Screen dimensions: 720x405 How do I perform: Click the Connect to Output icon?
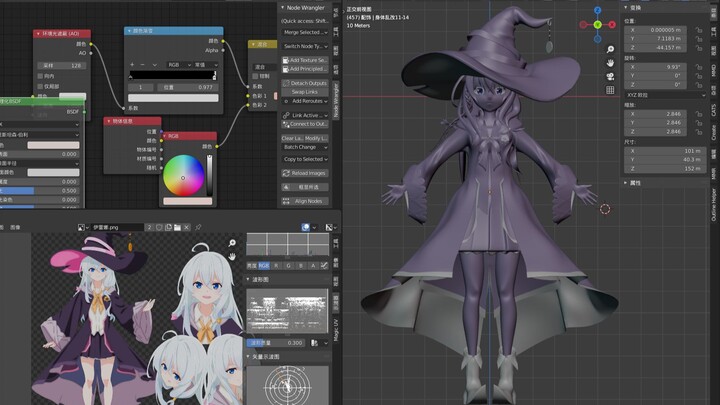click(286, 124)
